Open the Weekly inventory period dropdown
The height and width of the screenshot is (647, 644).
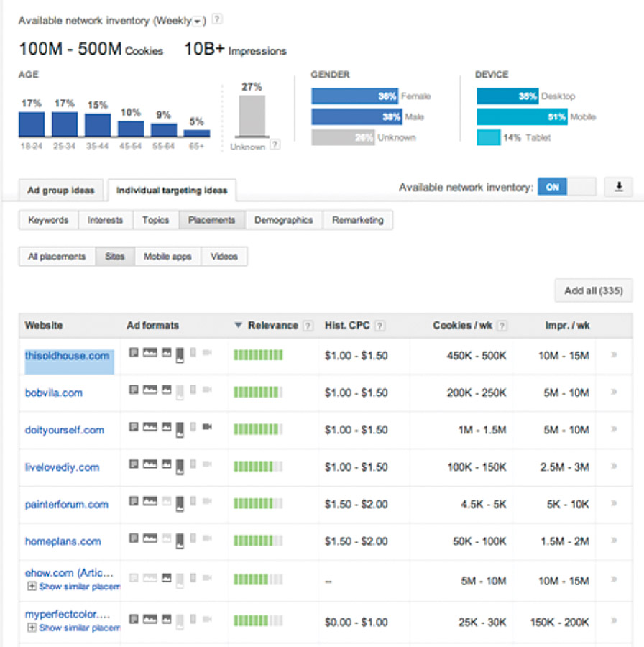point(198,21)
